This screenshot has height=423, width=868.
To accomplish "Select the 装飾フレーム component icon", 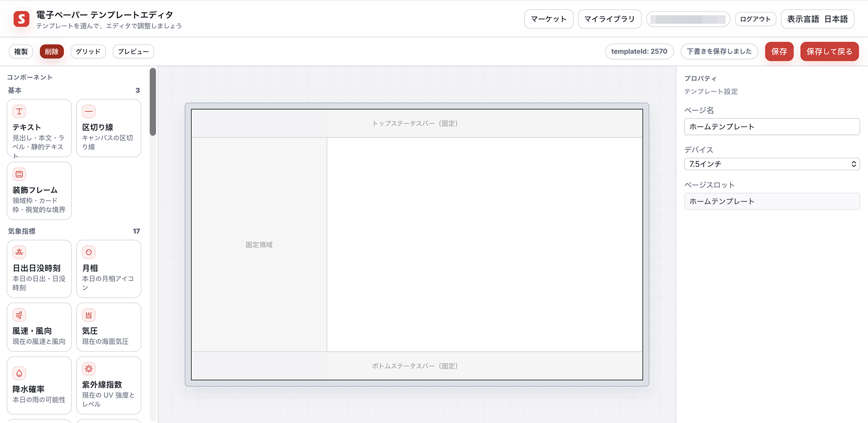I will (x=19, y=174).
